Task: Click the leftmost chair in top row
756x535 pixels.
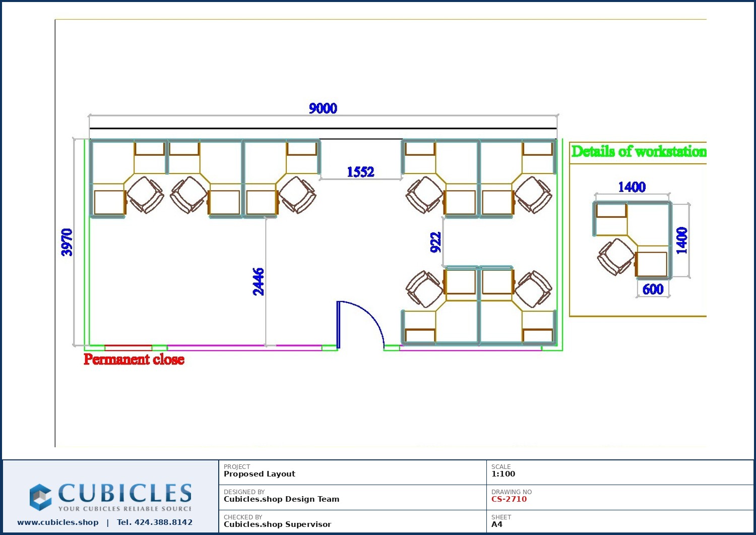Action: coord(145,195)
